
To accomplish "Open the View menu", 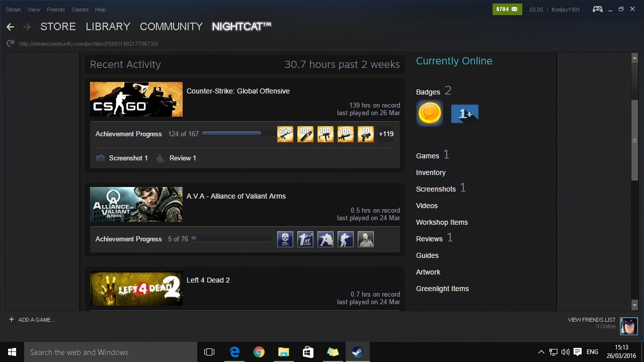I will coord(34,10).
